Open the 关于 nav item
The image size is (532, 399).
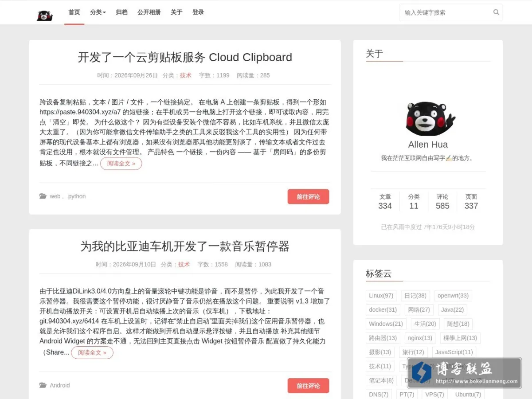pos(176,12)
